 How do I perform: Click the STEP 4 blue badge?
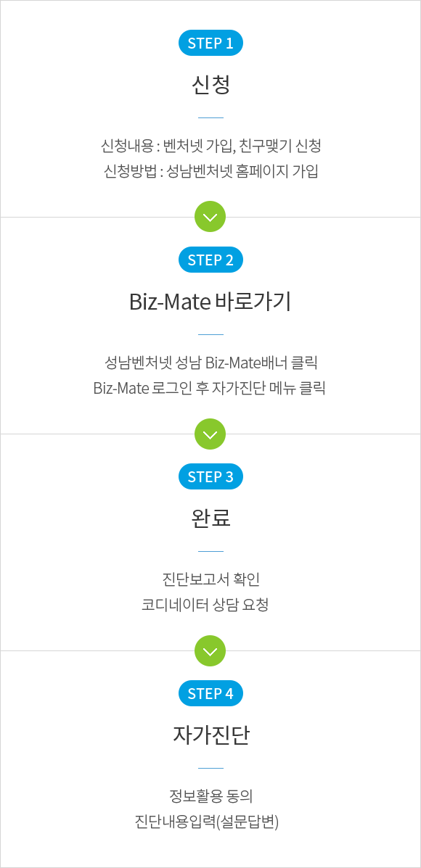[x=210, y=693]
